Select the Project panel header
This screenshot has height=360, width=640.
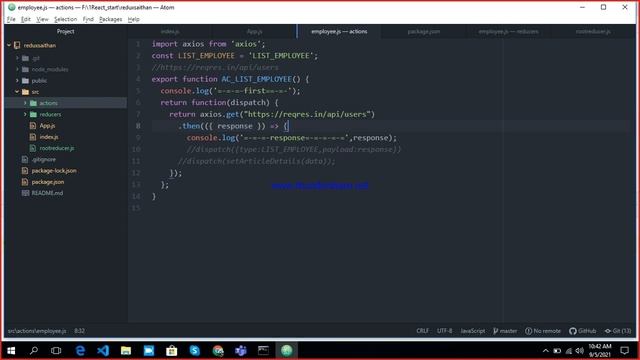65,31
